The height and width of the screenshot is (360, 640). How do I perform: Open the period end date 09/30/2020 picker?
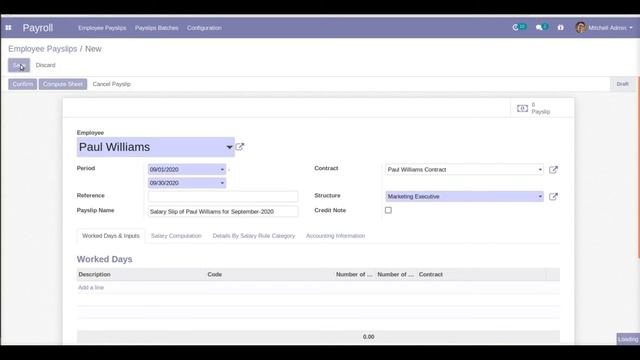(187, 183)
